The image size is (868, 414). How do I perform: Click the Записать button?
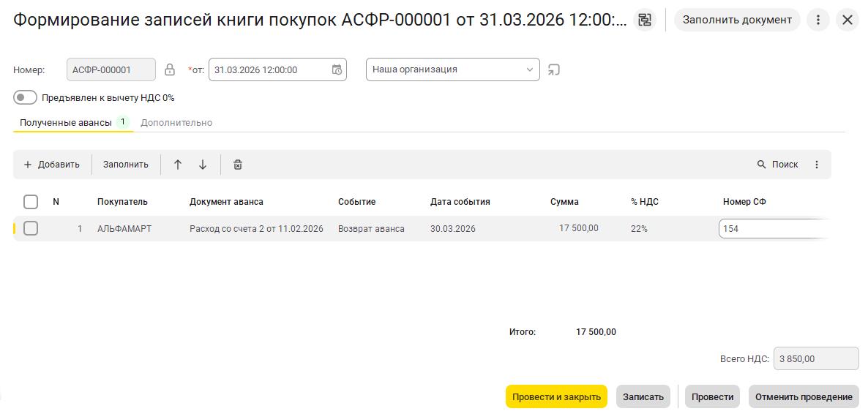(x=643, y=396)
